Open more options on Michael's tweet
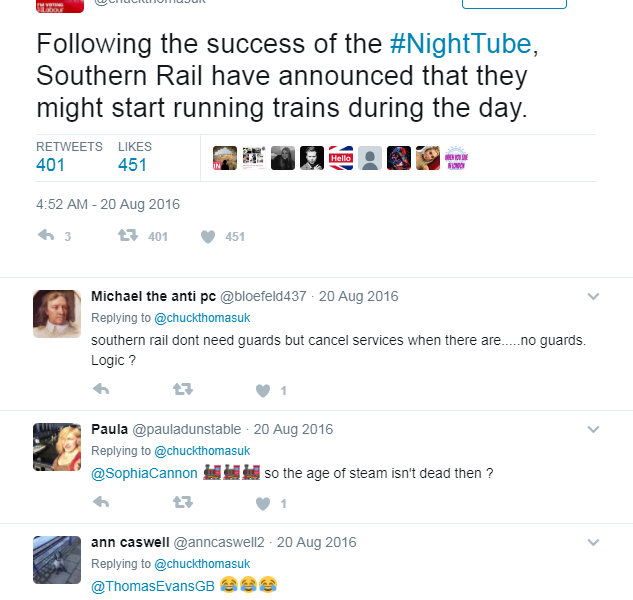Image resolution: width=633 pixels, height=600 pixels. (x=593, y=296)
